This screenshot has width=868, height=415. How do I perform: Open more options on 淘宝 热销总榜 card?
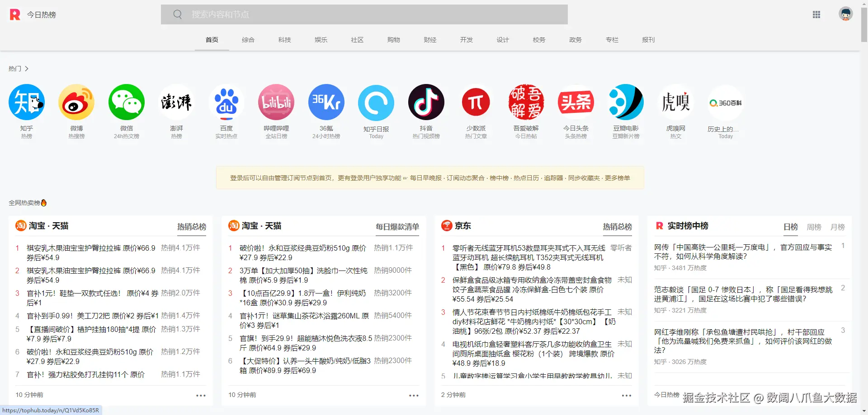pyautogui.click(x=201, y=396)
